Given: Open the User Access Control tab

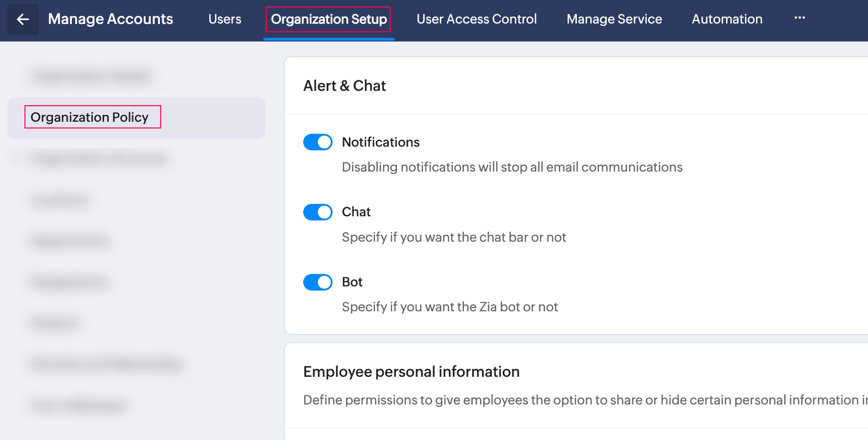Looking at the screenshot, I should coord(476,19).
